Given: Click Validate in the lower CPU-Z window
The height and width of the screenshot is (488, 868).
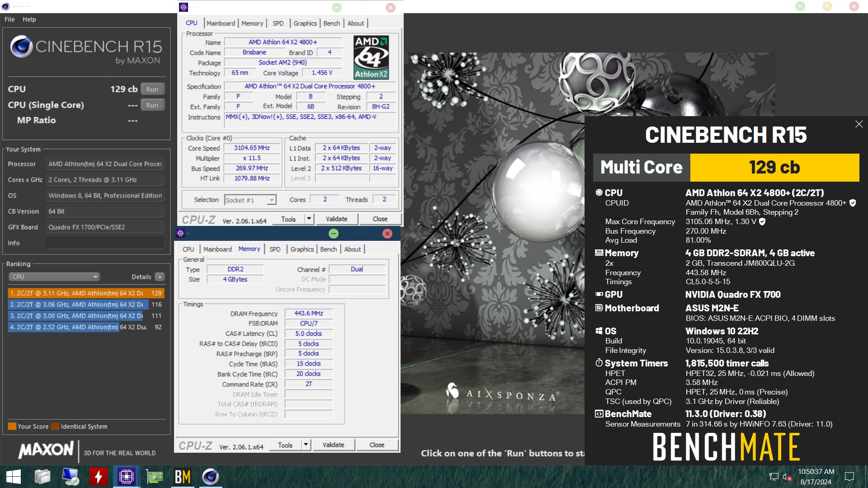Looking at the screenshot, I should (x=334, y=445).
